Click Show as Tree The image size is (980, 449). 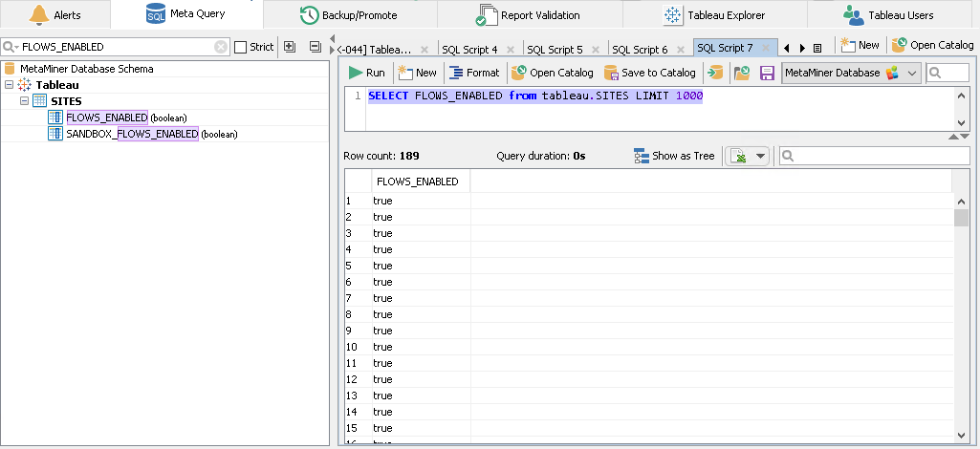[x=674, y=156]
